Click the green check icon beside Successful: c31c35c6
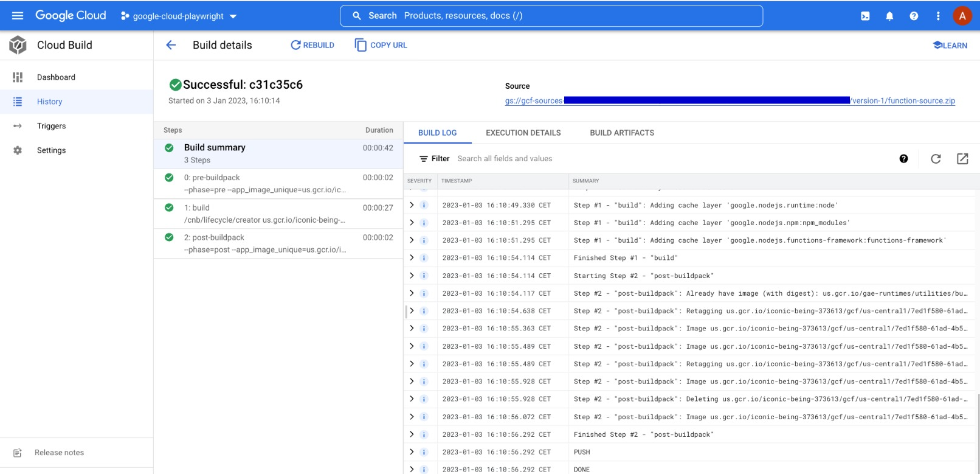The width and height of the screenshot is (980, 474). click(176, 85)
